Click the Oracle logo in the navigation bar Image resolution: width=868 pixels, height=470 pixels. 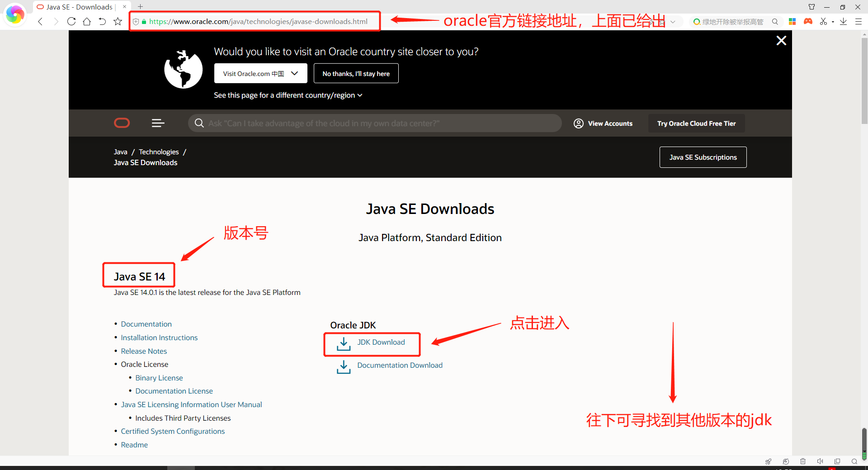point(122,123)
